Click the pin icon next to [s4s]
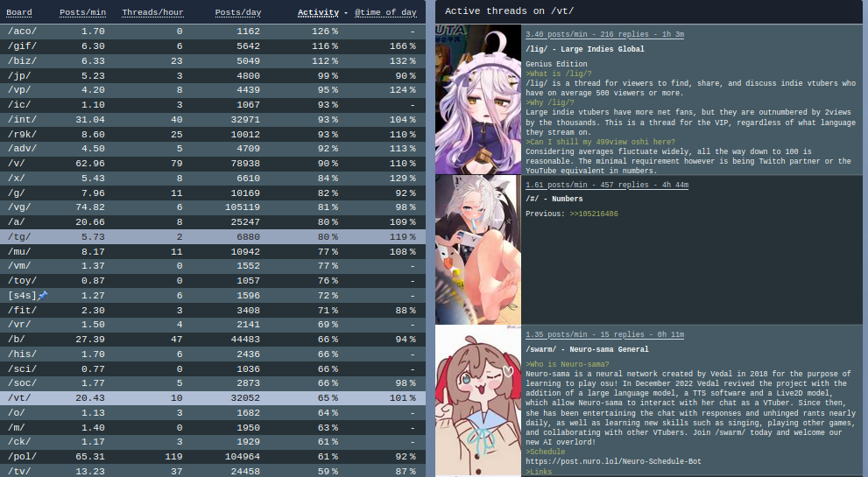 (43, 296)
